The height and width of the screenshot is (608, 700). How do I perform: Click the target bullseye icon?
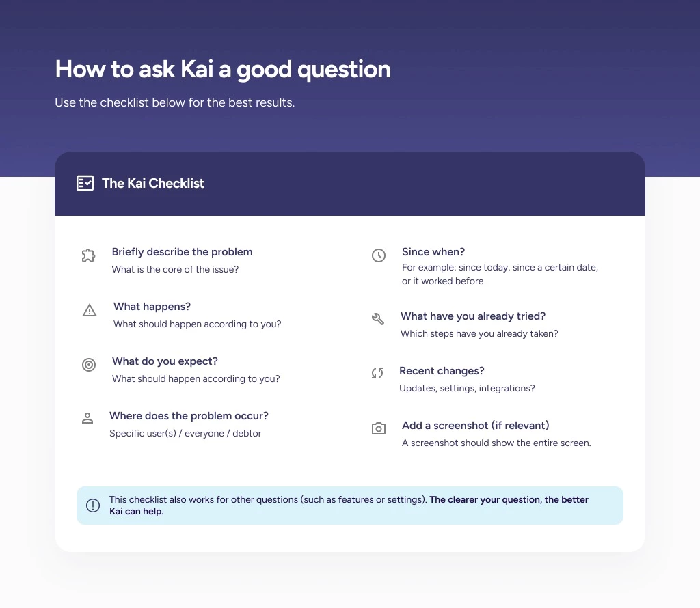pos(89,365)
